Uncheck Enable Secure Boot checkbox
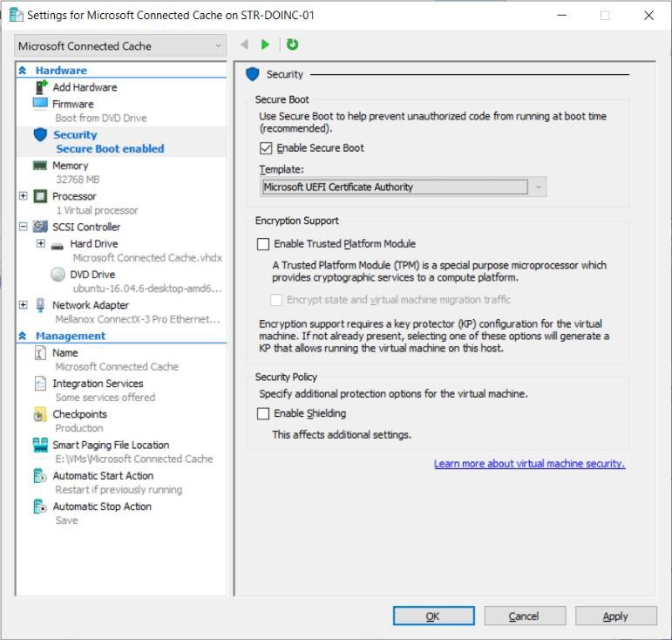The width and height of the screenshot is (672, 640). pos(267,148)
